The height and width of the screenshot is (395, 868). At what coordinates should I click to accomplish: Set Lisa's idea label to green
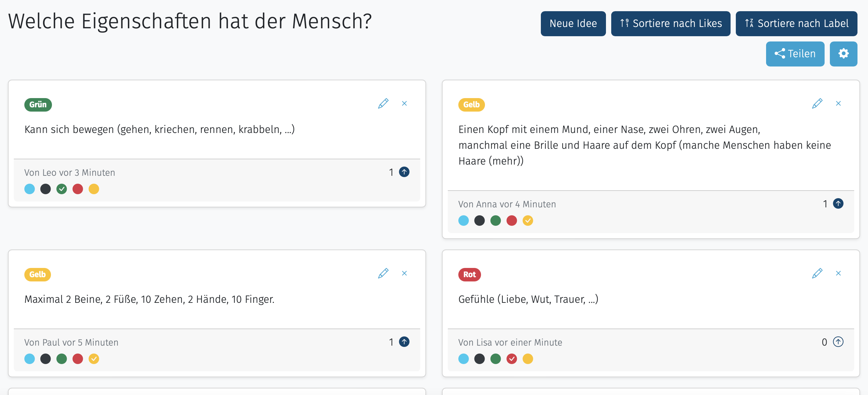(496, 359)
